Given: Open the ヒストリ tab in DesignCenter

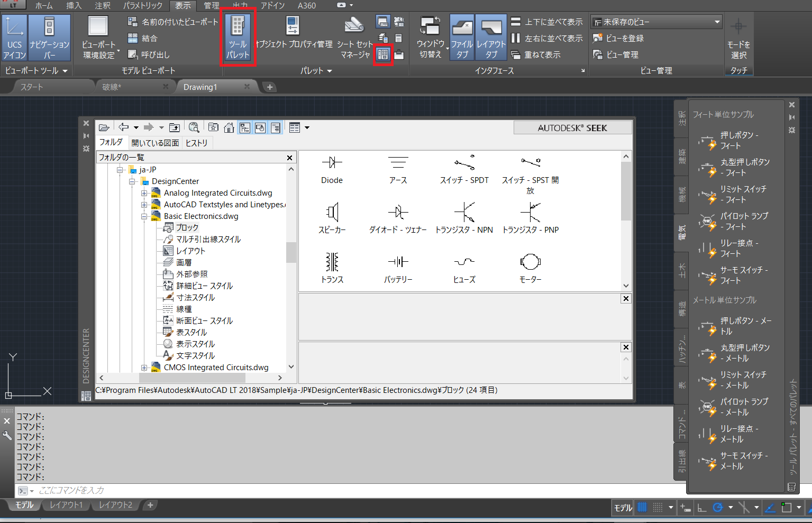Looking at the screenshot, I should pyautogui.click(x=197, y=143).
